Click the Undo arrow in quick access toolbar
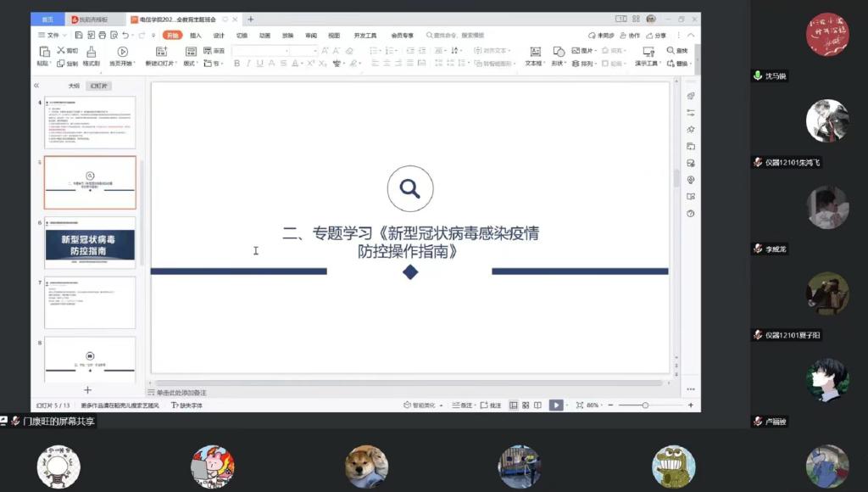This screenshot has height=492, width=868. 125,35
